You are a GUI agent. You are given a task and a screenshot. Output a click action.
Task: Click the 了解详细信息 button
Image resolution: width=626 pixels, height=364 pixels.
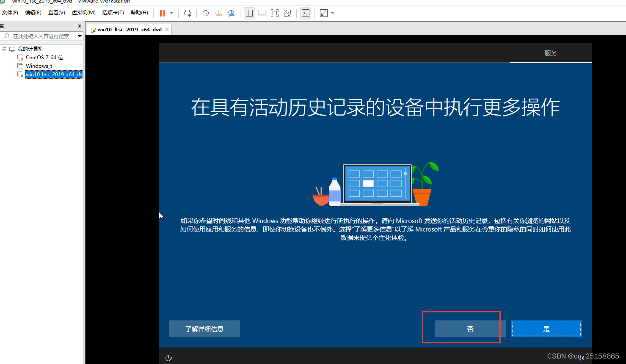point(204,329)
